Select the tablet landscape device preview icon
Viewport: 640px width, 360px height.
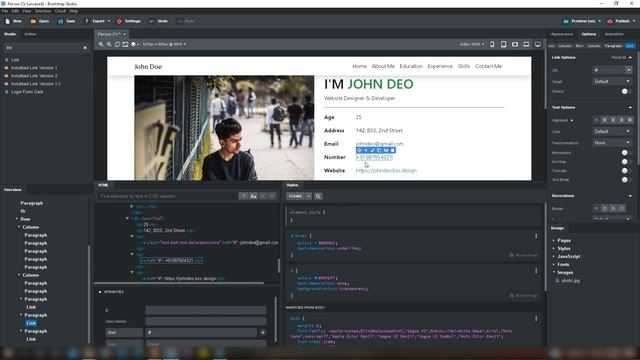(x=515, y=44)
